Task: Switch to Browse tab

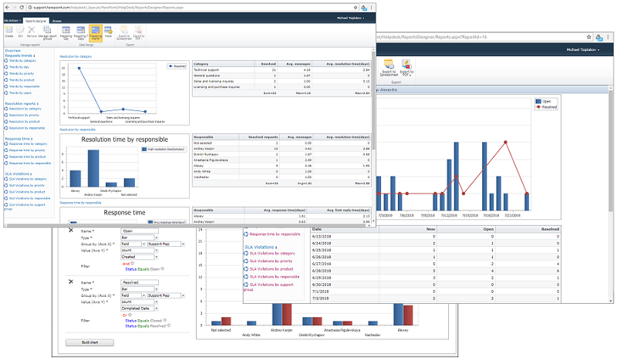Action: click(57, 21)
